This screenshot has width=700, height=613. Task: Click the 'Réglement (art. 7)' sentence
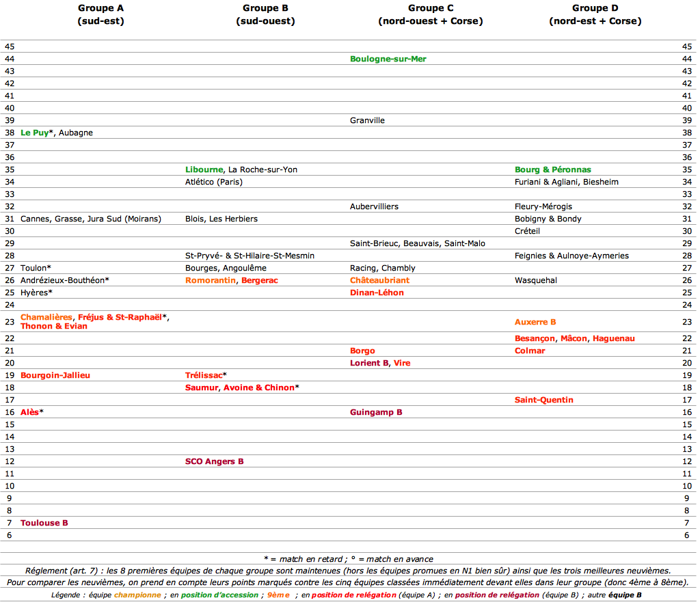pos(348,571)
